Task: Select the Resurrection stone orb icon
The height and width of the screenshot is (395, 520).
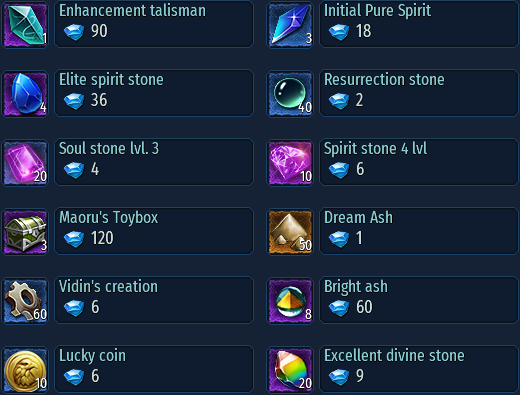Action: 290,93
